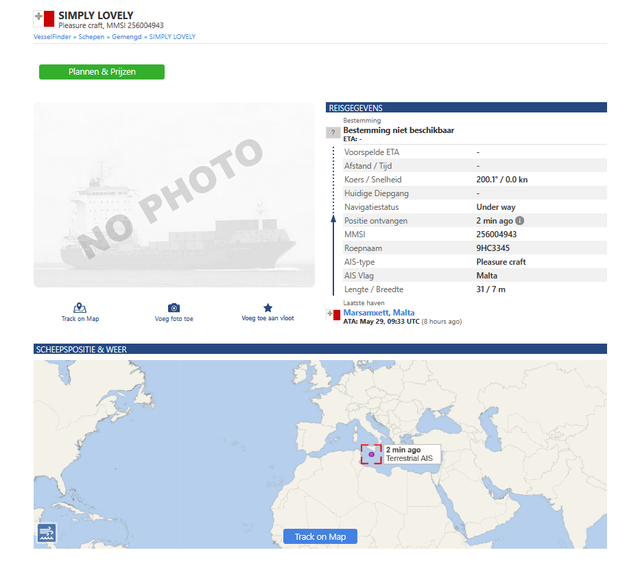
Task: Select the Navigatiestatus value Under way
Action: 496,207
